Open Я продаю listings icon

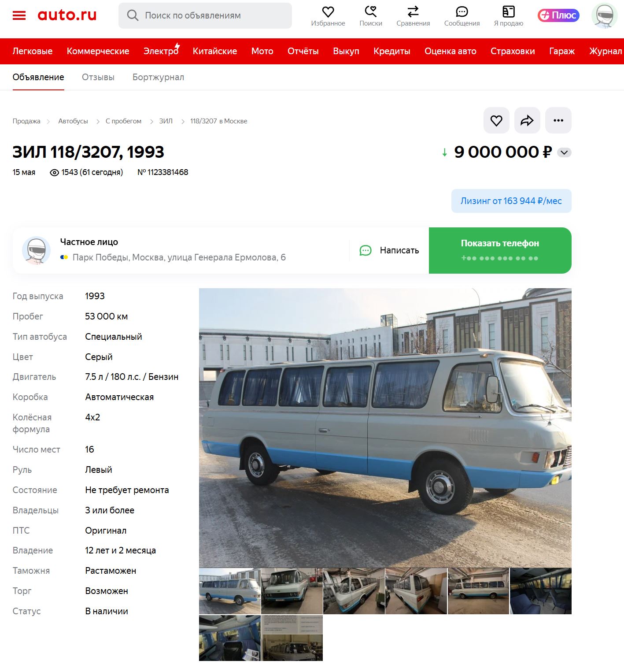point(509,11)
